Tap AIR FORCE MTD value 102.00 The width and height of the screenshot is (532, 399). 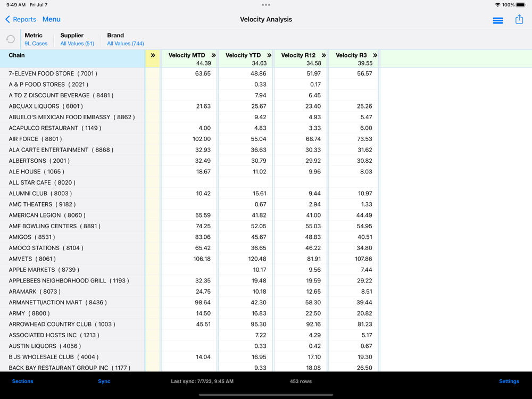(x=202, y=139)
